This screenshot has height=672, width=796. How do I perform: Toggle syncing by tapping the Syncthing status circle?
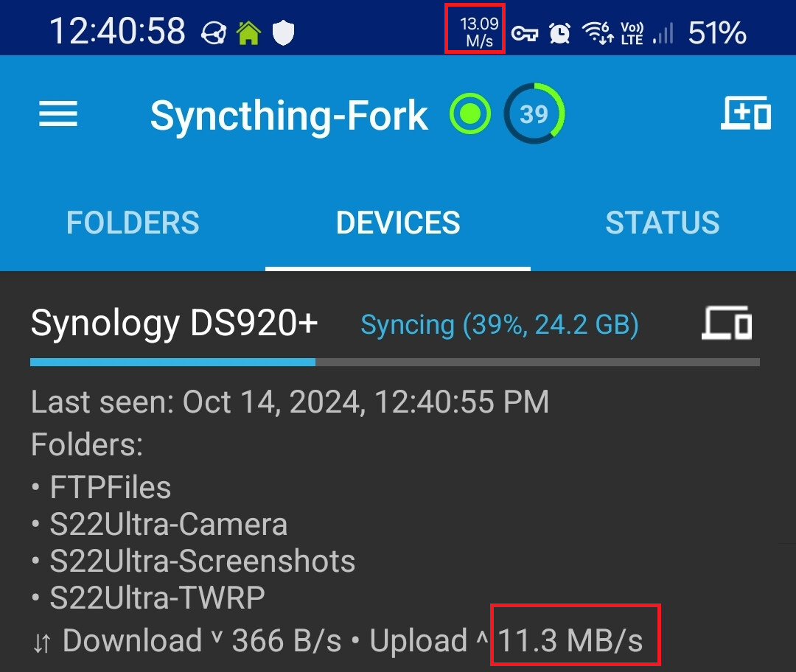pos(469,113)
